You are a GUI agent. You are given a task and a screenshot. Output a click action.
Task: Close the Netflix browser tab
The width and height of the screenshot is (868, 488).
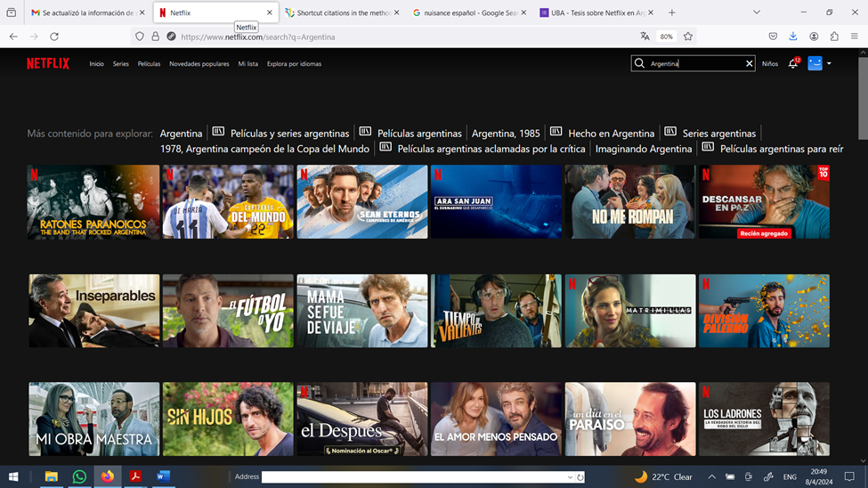coord(270,12)
